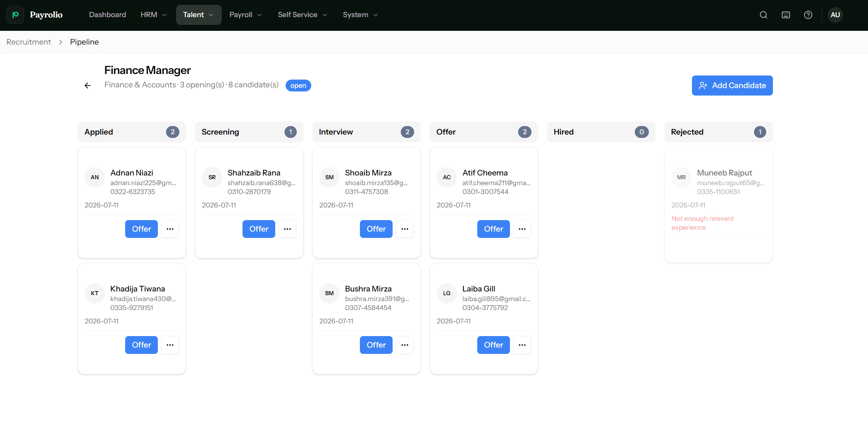Open the Talent menu
Viewport: 868px width, 445px height.
(x=199, y=15)
